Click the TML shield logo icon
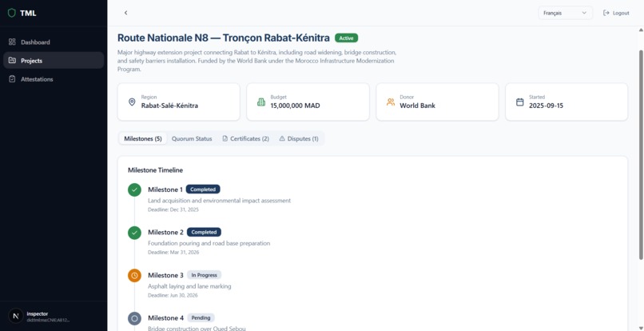This screenshot has width=644, height=331. point(11,13)
